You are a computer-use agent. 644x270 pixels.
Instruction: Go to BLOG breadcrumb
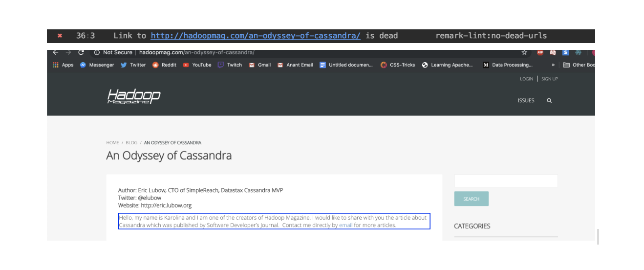tap(131, 143)
